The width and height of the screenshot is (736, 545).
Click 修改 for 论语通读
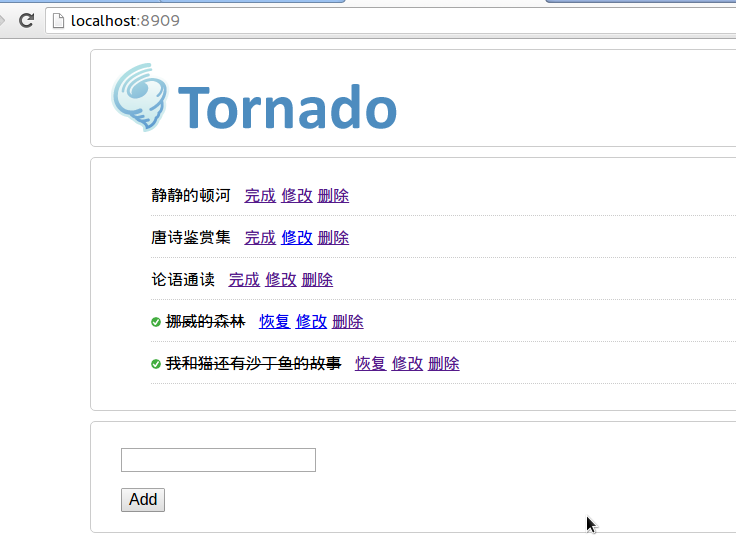(x=281, y=280)
